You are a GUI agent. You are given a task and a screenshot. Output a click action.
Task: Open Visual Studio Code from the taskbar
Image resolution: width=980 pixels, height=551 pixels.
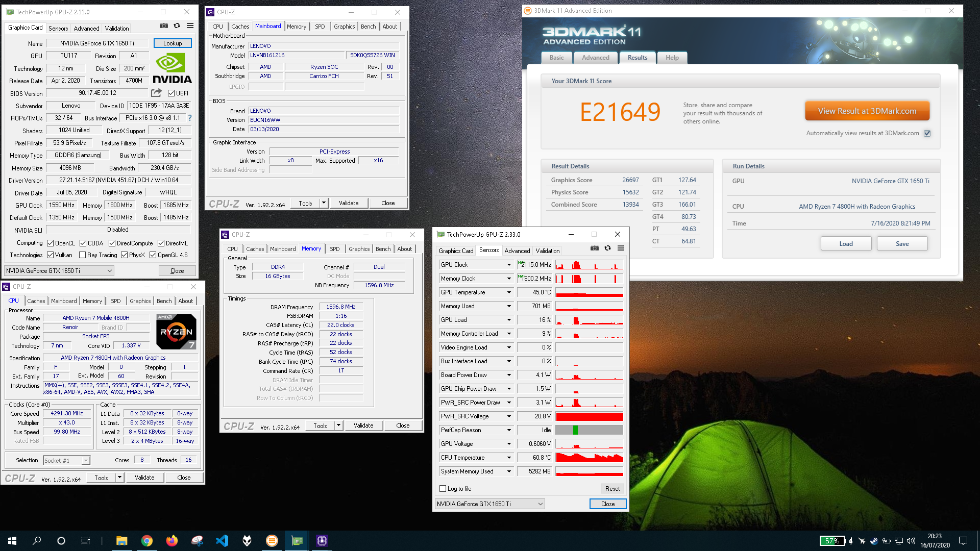pyautogui.click(x=222, y=541)
